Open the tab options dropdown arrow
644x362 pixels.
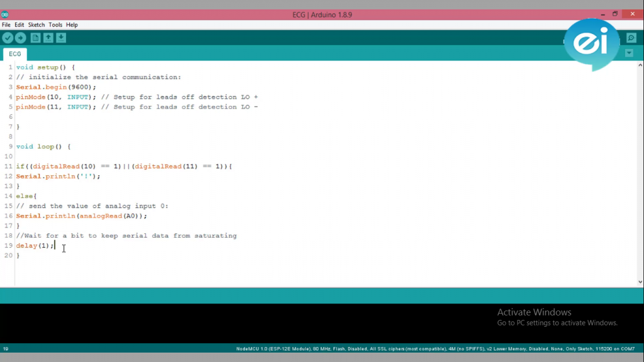[x=629, y=53]
